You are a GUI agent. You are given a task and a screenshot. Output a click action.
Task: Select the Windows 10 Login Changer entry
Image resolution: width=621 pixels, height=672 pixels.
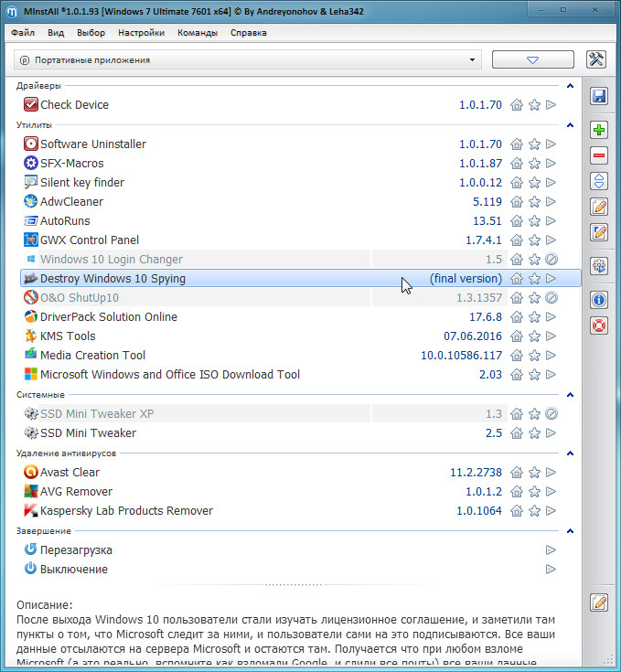pos(112,260)
